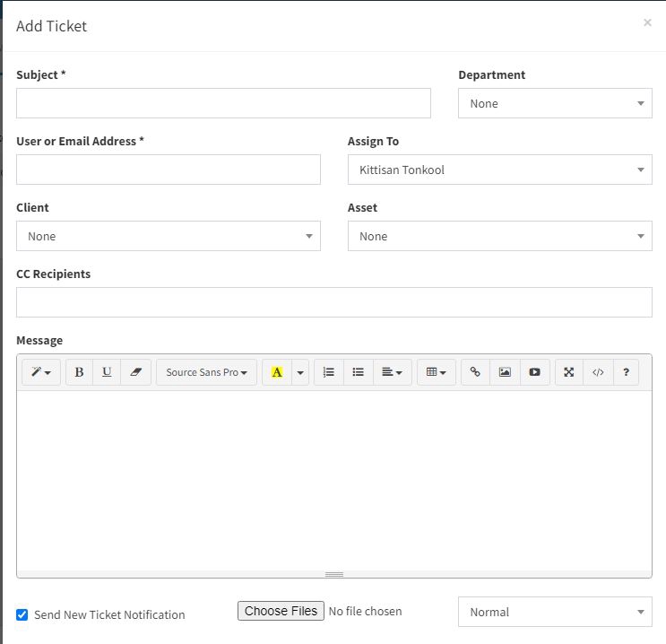Open the Source Sans Pro font menu
Image resolution: width=666 pixels, height=644 pixels.
click(x=206, y=372)
